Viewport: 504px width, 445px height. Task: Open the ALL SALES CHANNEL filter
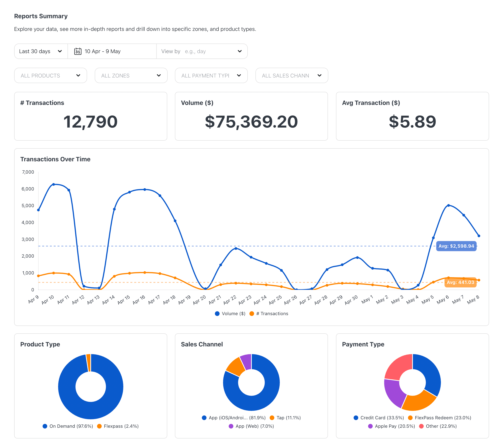point(292,76)
